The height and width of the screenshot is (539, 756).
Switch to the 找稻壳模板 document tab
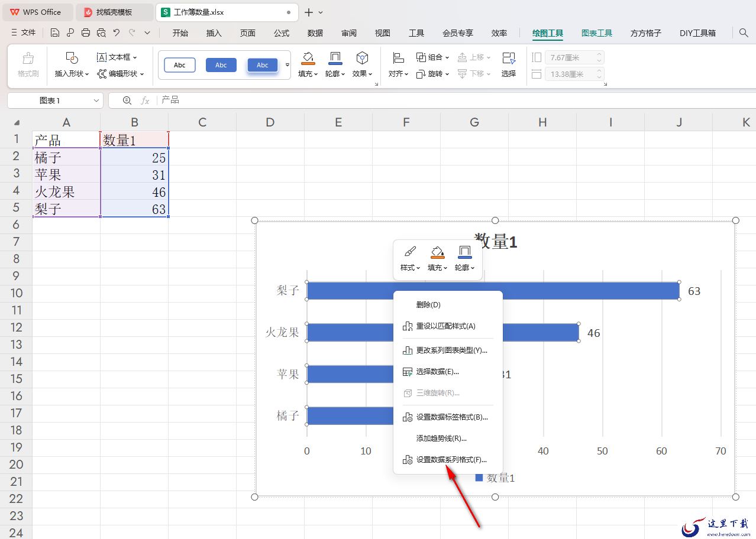tap(114, 12)
